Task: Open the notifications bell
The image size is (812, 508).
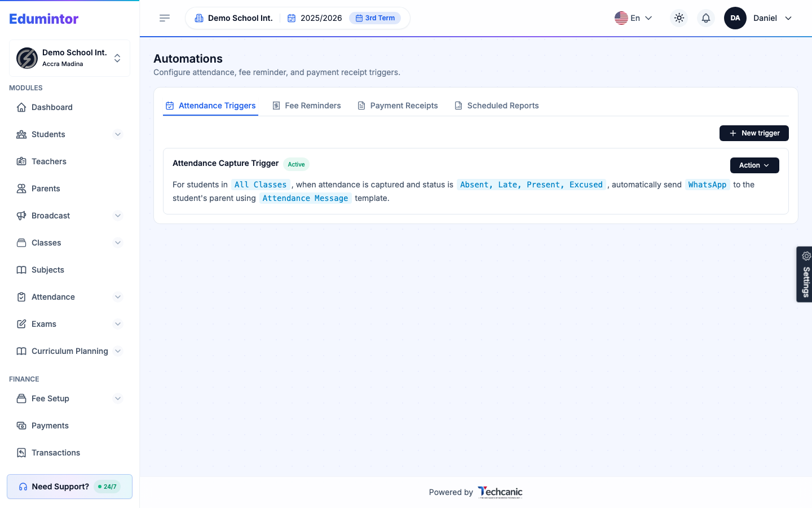Action: (706, 18)
